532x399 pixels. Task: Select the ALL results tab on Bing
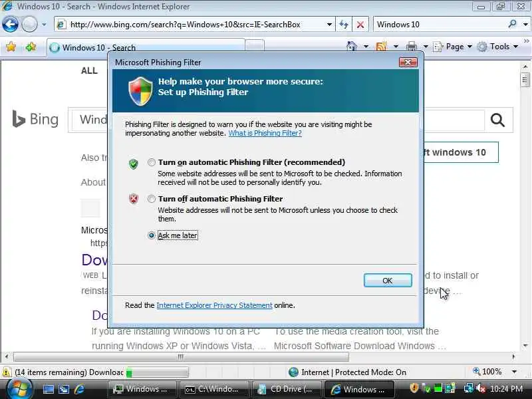pos(89,70)
